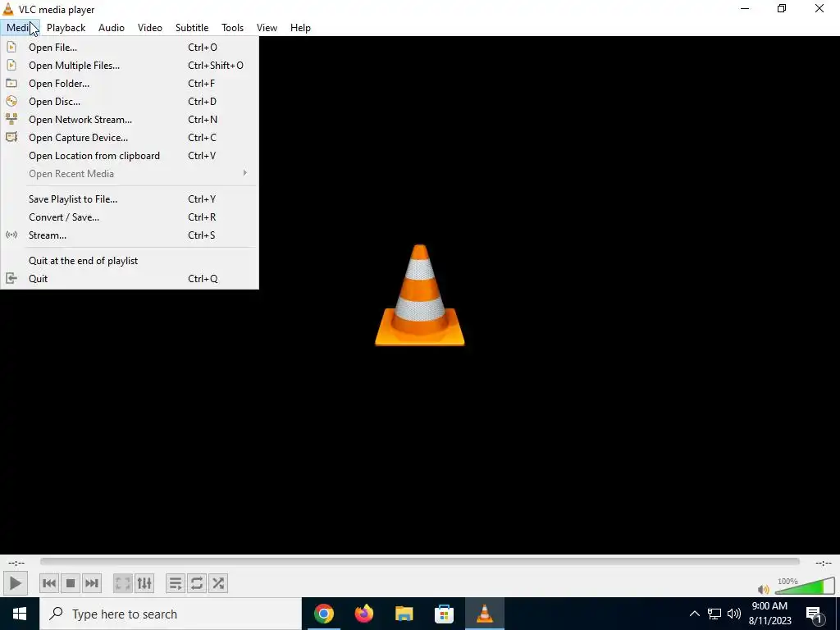Show hidden system tray icons
The height and width of the screenshot is (630, 840).
coord(694,614)
